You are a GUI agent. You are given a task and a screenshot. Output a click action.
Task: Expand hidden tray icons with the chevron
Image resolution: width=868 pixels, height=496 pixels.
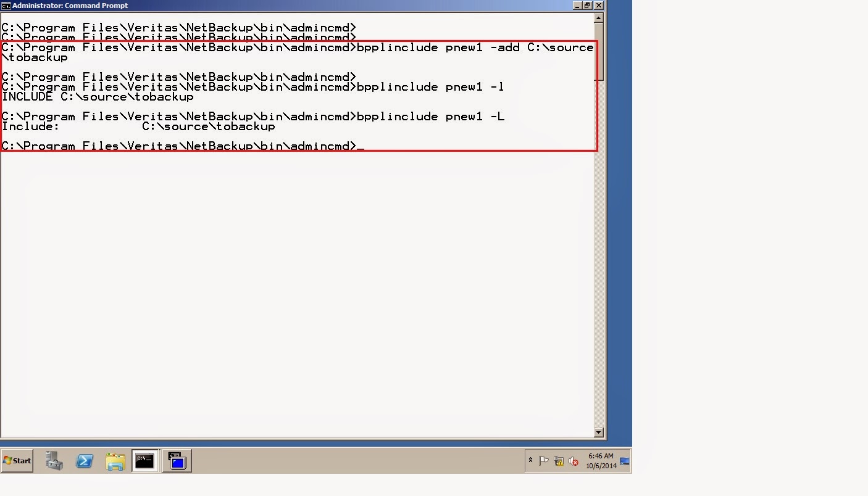click(531, 460)
